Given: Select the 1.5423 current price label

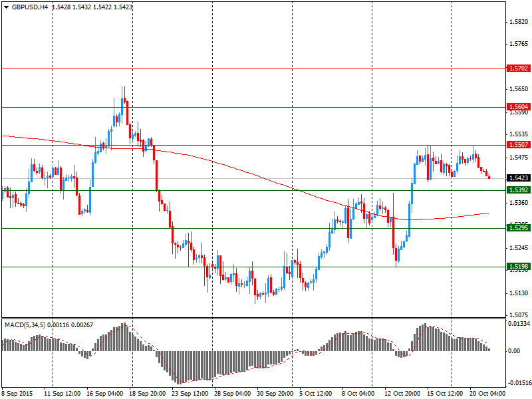Looking at the screenshot, I should pos(518,178).
